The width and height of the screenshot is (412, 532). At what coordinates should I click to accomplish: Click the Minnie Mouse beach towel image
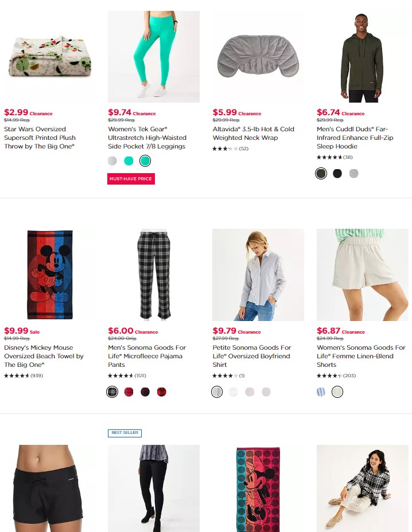pyautogui.click(x=258, y=488)
